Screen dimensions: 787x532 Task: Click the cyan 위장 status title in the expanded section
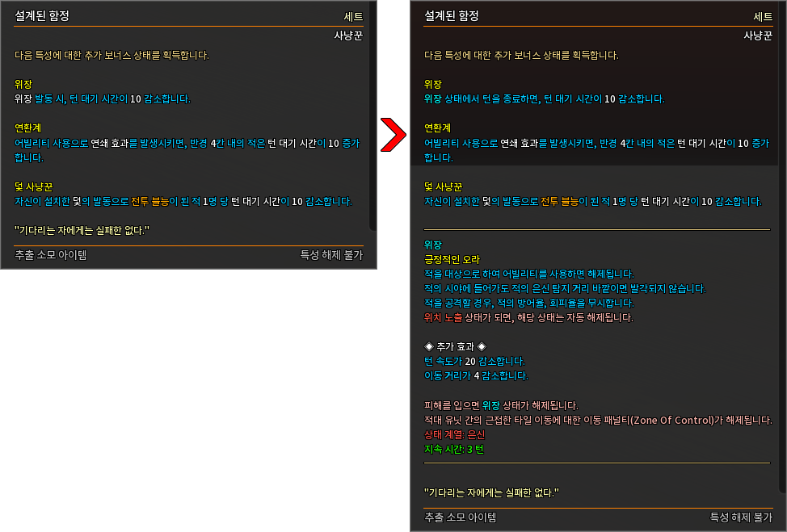[x=433, y=245]
